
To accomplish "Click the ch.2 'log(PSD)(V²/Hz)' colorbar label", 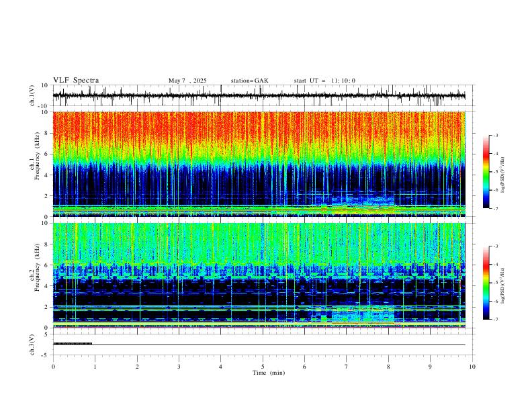I will pyautogui.click(x=503, y=285).
